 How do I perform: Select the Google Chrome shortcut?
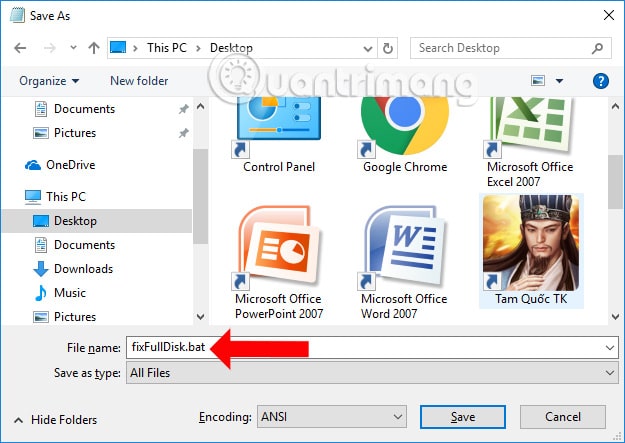[405, 135]
